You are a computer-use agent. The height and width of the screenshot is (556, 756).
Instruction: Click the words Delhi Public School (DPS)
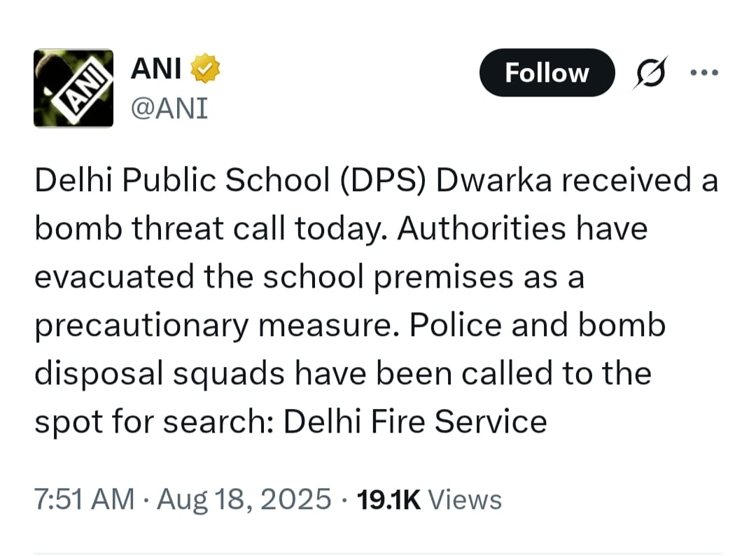point(231,181)
